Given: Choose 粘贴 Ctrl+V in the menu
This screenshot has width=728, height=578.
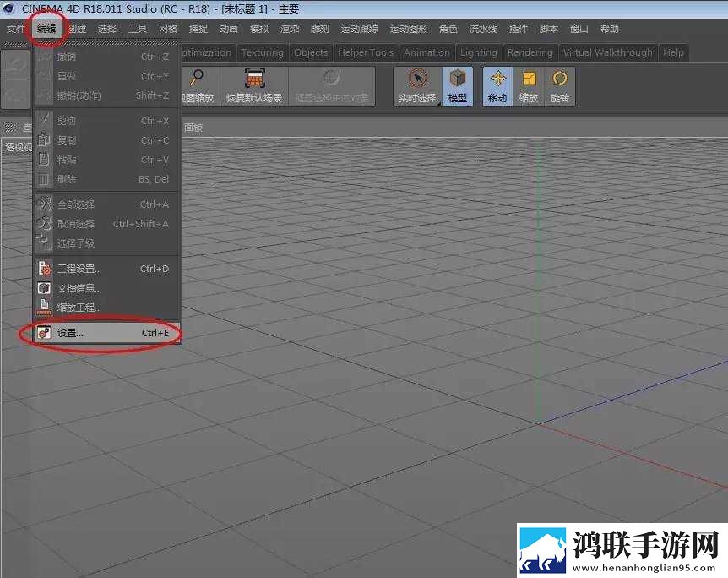Looking at the screenshot, I should coord(106,160).
